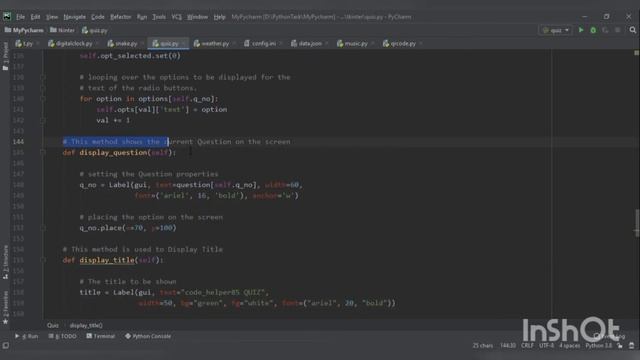The width and height of the screenshot is (640, 360).
Task: Click the display_title function name in code
Action: pos(107,260)
